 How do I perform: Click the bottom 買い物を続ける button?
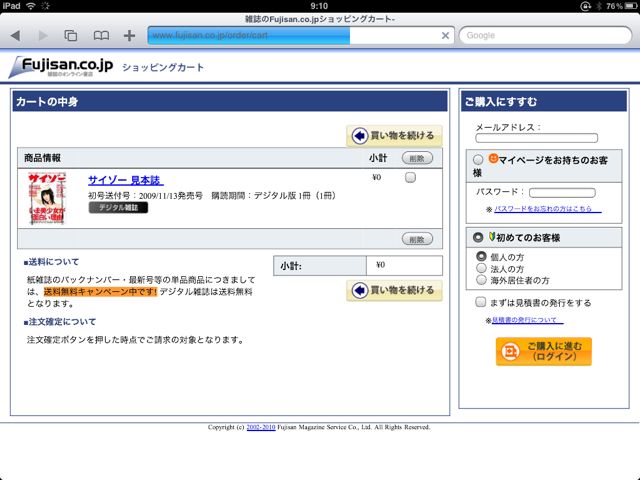click(x=394, y=290)
